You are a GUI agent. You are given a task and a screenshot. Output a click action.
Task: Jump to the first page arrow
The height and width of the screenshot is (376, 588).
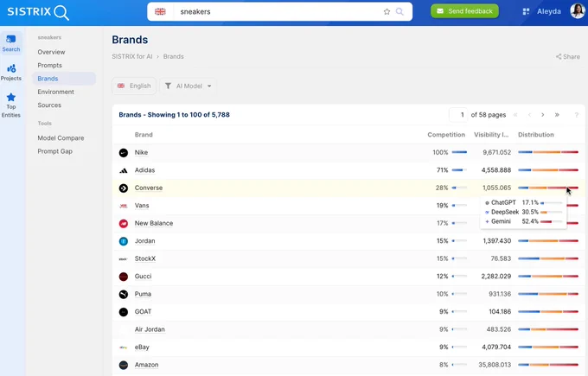tap(515, 115)
